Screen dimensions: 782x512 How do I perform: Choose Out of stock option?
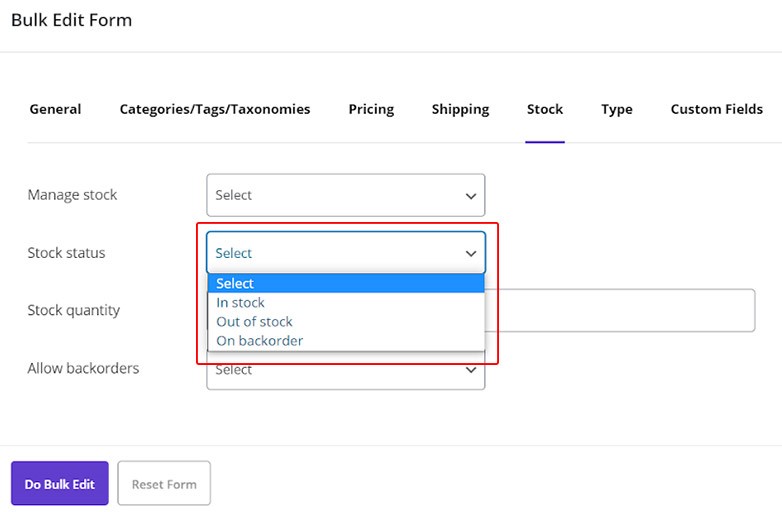(255, 321)
